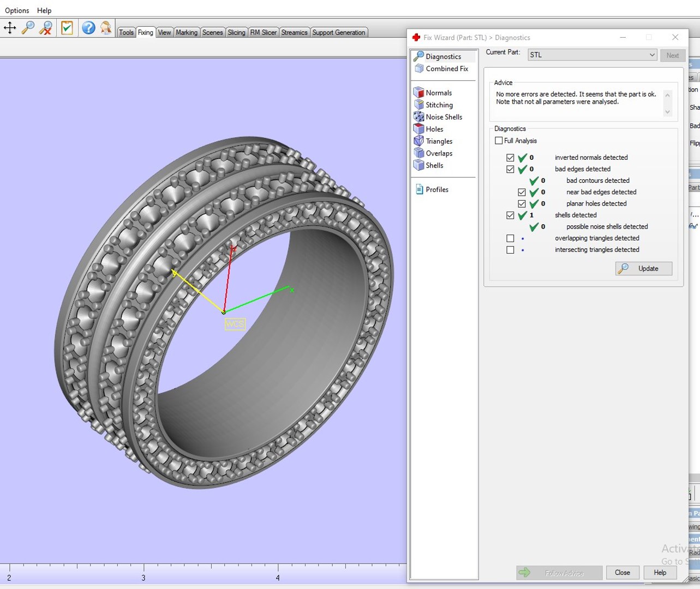
Task: Select the pan/move arrows tool
Action: (10, 28)
